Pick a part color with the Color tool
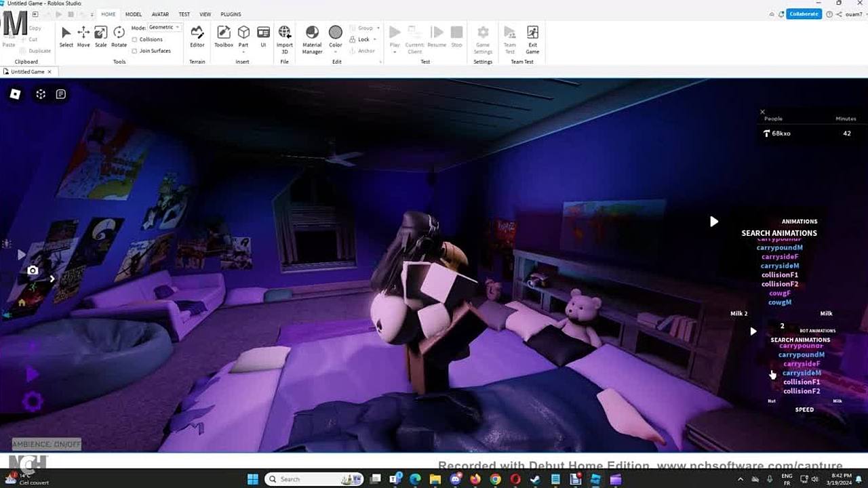868x488 pixels. pos(336,37)
